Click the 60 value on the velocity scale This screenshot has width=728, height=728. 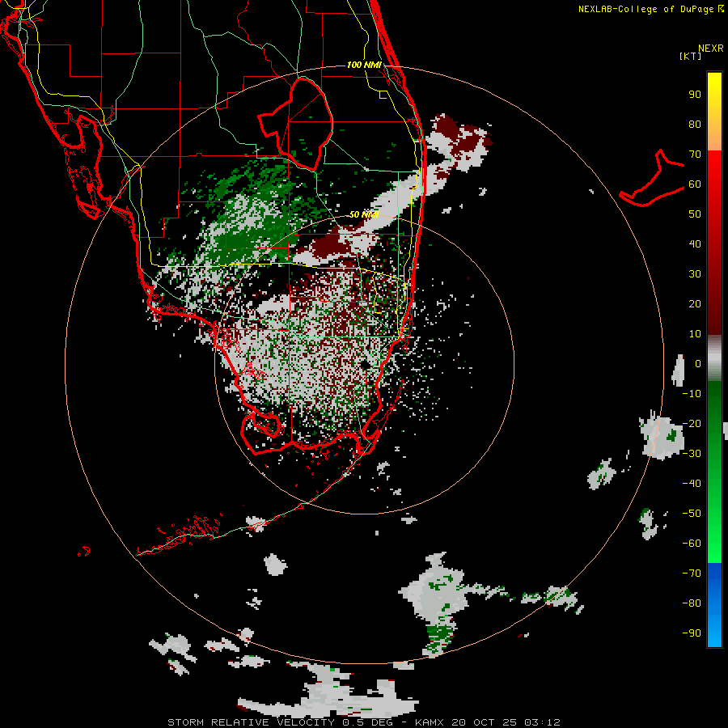click(x=695, y=184)
